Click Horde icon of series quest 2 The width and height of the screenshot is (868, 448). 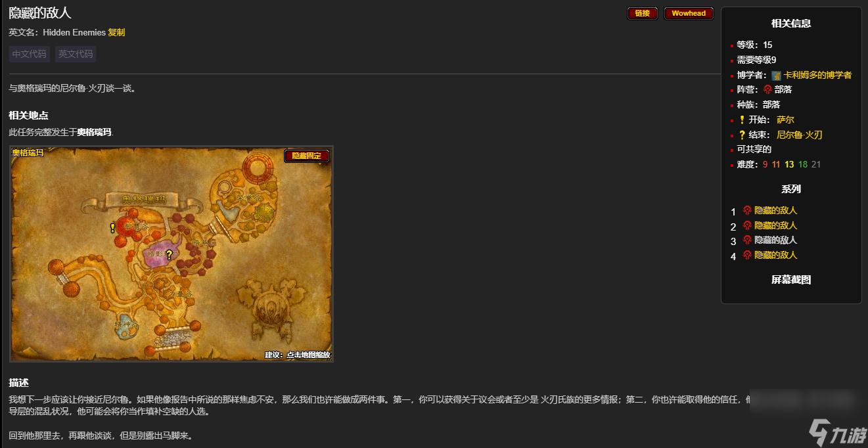click(747, 225)
